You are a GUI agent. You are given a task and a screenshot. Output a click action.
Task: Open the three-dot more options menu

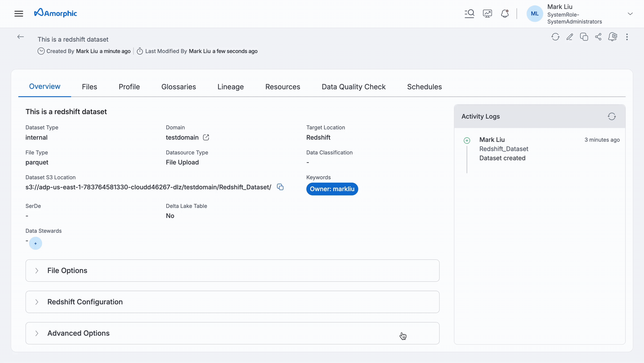[627, 37]
